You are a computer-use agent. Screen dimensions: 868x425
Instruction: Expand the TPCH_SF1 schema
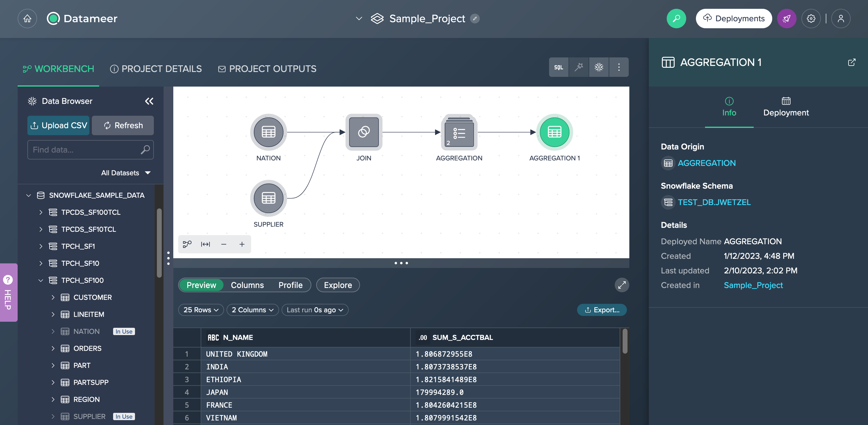click(41, 246)
